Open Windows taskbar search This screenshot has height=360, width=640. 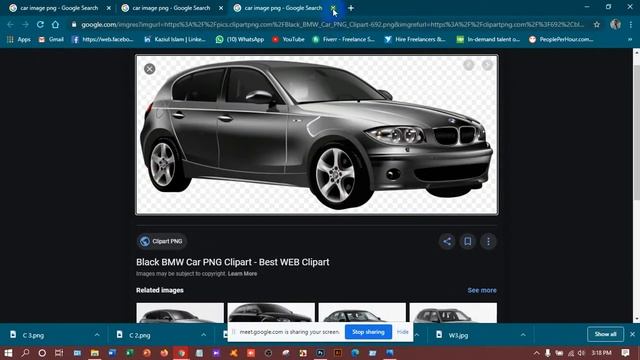tap(25, 353)
